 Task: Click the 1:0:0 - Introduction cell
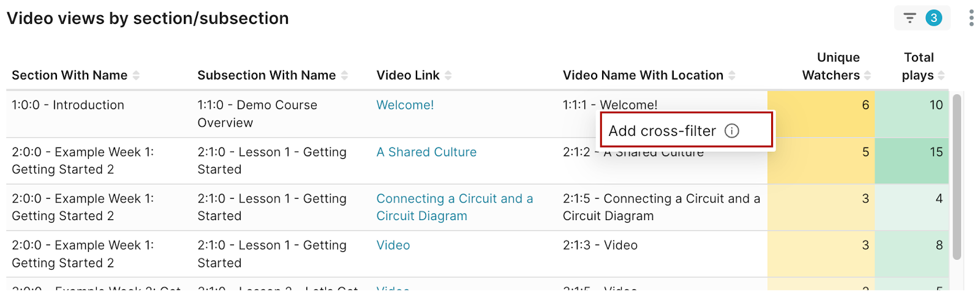pyautogui.click(x=68, y=105)
